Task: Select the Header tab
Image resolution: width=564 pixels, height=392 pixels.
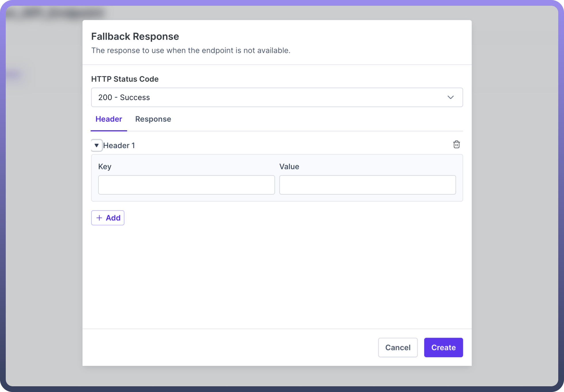Action: 109,119
